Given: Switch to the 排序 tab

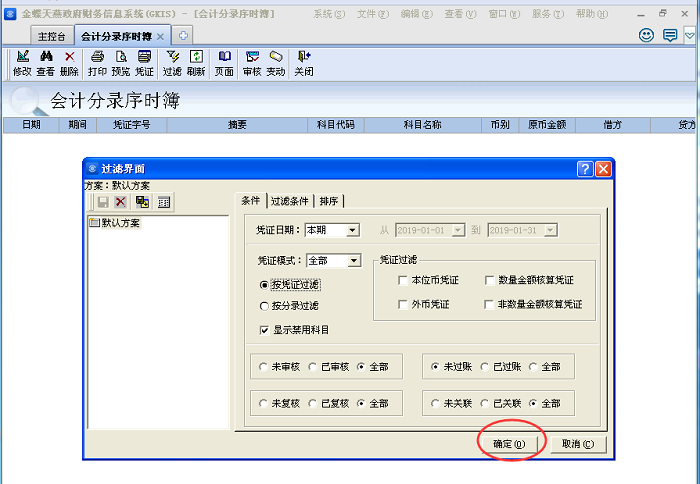Looking at the screenshot, I should click(329, 200).
